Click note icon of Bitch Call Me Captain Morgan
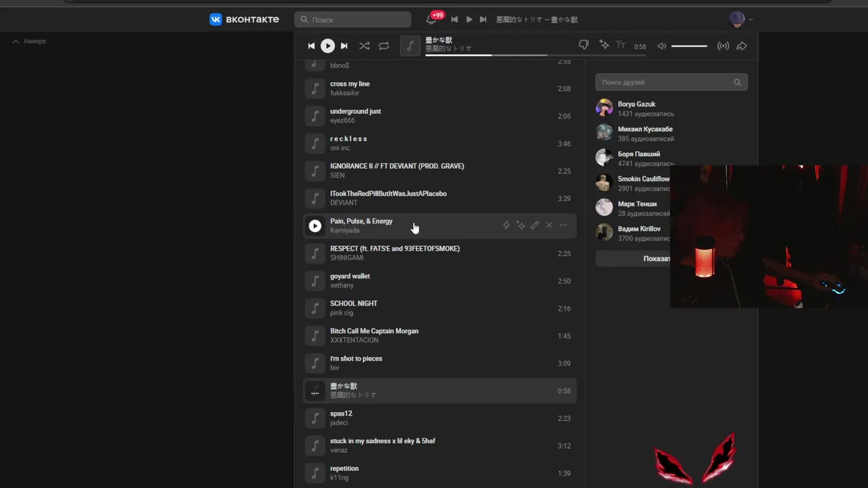 315,335
